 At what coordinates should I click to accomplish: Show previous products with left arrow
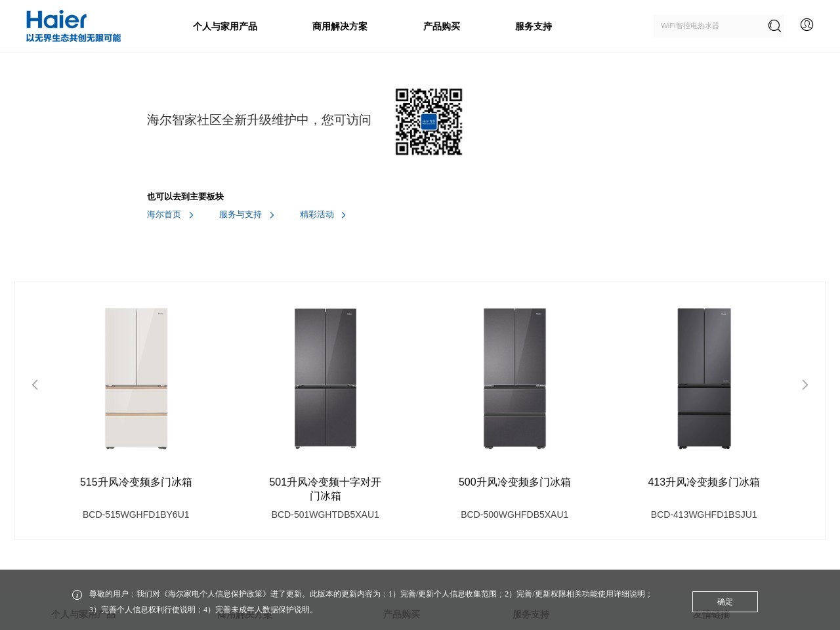click(x=35, y=385)
